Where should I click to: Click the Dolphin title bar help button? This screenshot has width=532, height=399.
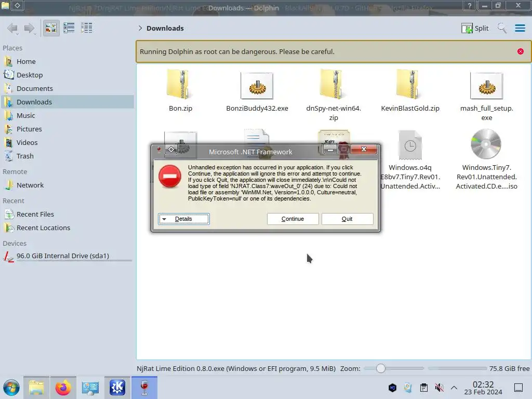(470, 5)
